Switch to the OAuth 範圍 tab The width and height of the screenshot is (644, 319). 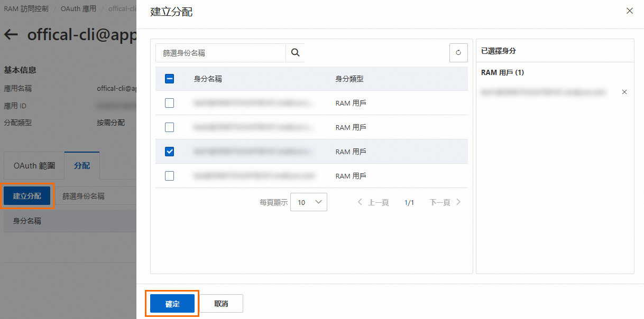(x=34, y=165)
